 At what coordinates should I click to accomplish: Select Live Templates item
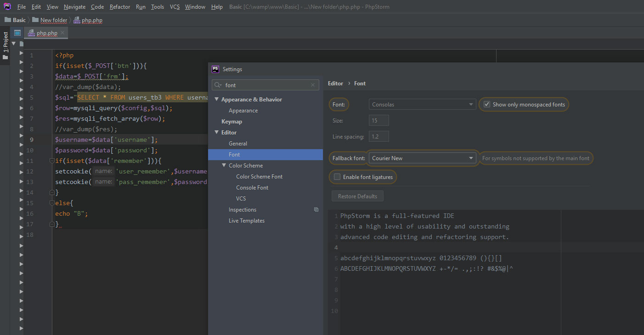point(247,221)
